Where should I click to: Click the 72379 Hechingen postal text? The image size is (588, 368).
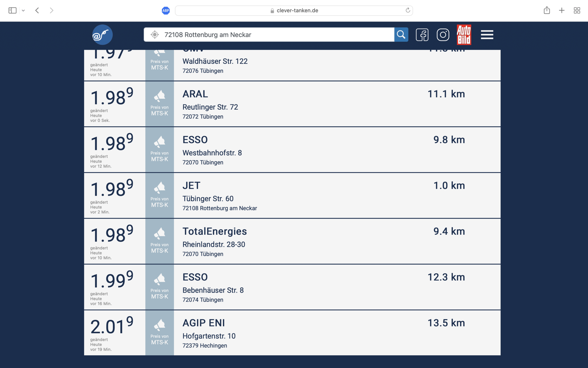tap(205, 346)
